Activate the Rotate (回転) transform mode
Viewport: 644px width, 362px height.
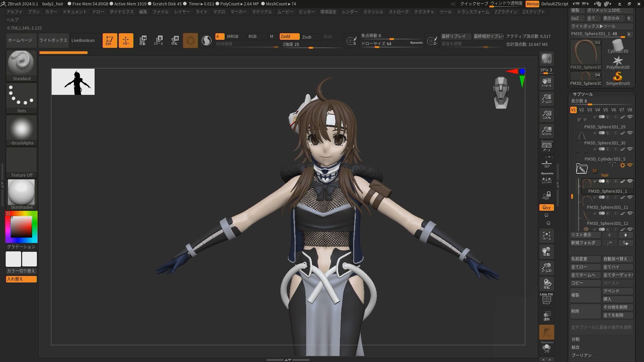(175, 41)
